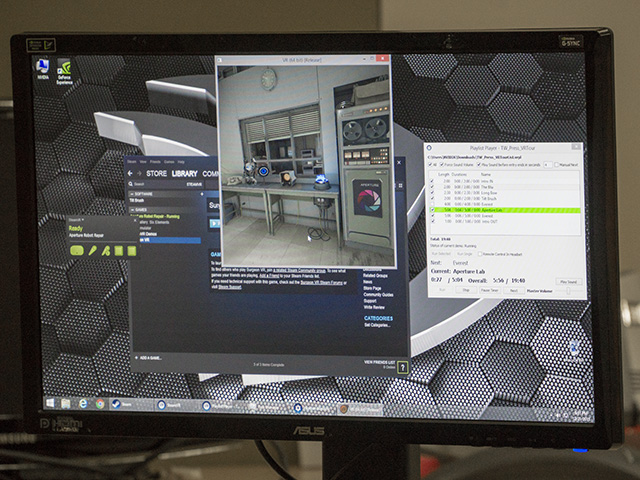Click the SteamVR headset status icon
The width and height of the screenshot is (640, 480).
(77, 251)
